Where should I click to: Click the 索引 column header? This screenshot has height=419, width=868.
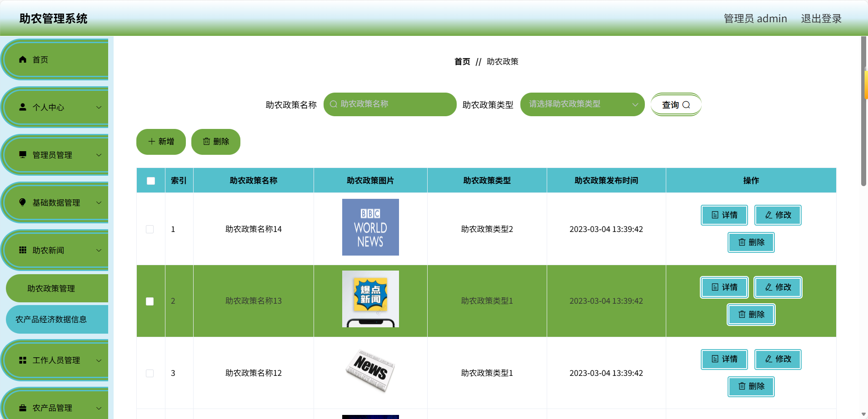(x=179, y=181)
